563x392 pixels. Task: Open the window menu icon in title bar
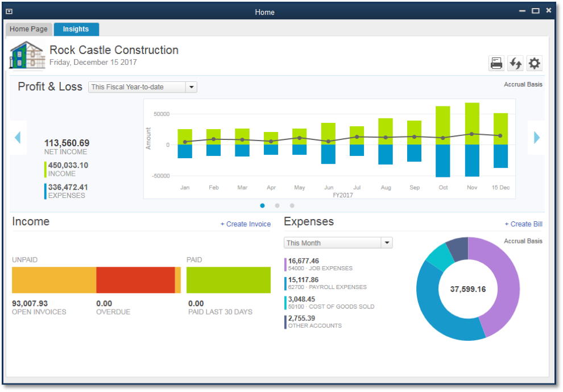9,11
